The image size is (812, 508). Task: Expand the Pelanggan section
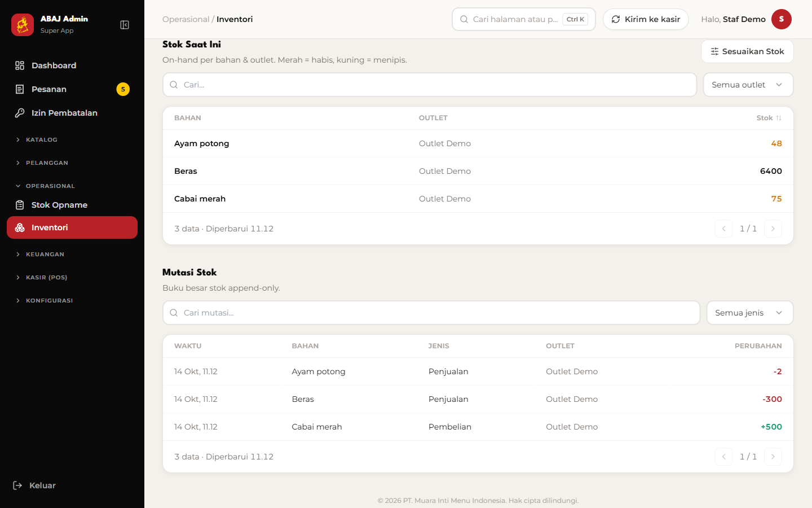pos(72,163)
